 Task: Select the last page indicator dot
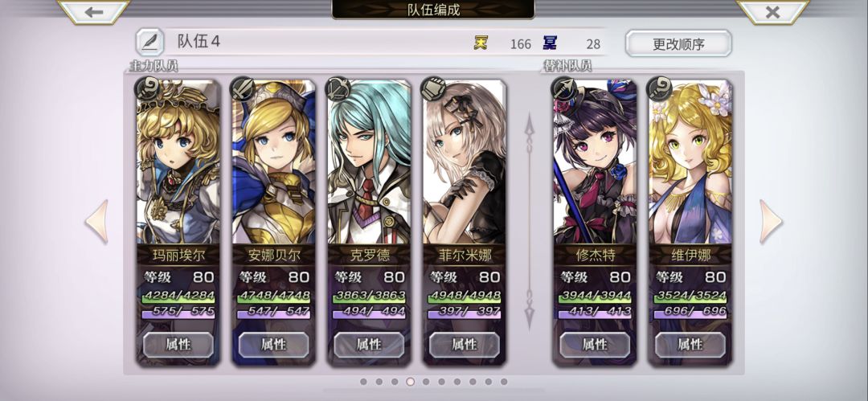coord(504,382)
